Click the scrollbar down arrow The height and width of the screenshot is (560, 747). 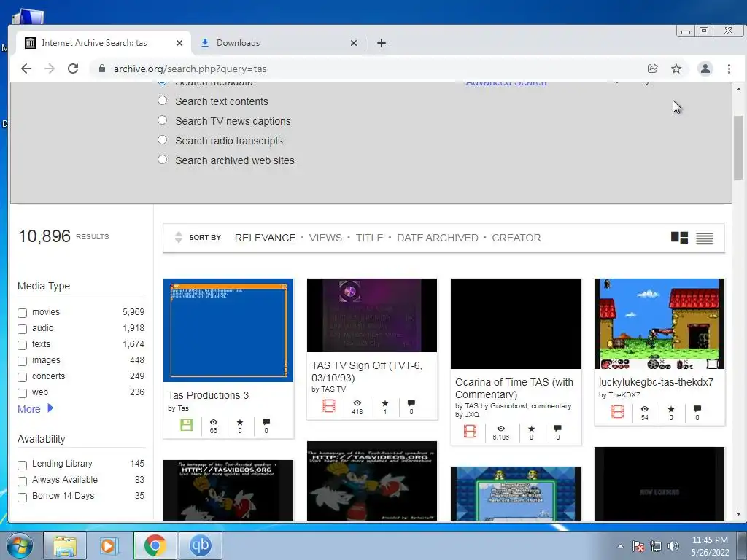(738, 514)
